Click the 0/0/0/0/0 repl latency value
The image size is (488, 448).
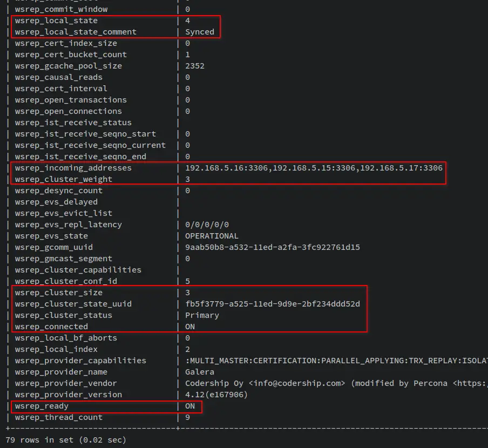207,225
